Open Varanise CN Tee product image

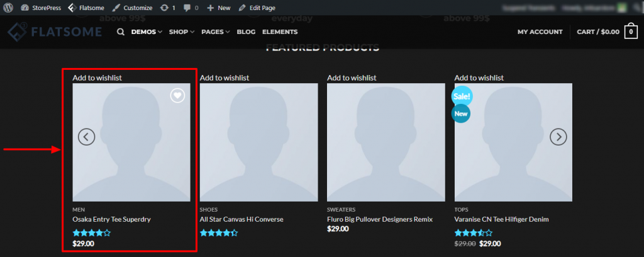[x=513, y=142]
